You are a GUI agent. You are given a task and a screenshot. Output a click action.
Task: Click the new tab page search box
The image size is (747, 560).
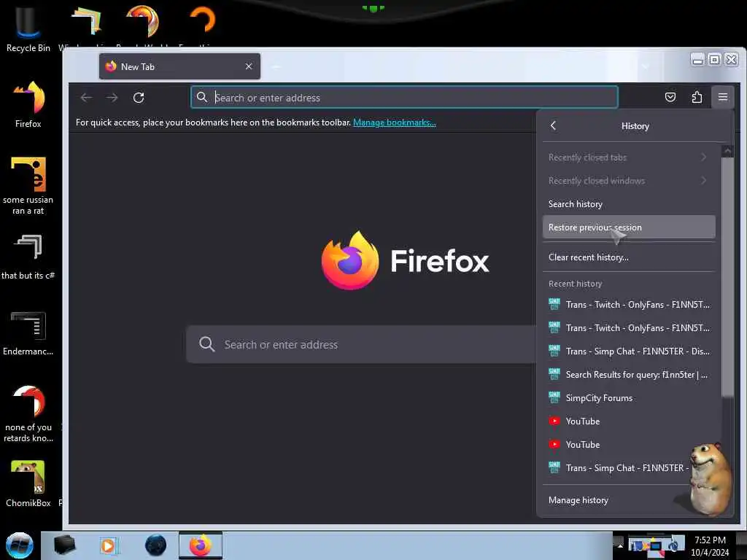tap(362, 344)
